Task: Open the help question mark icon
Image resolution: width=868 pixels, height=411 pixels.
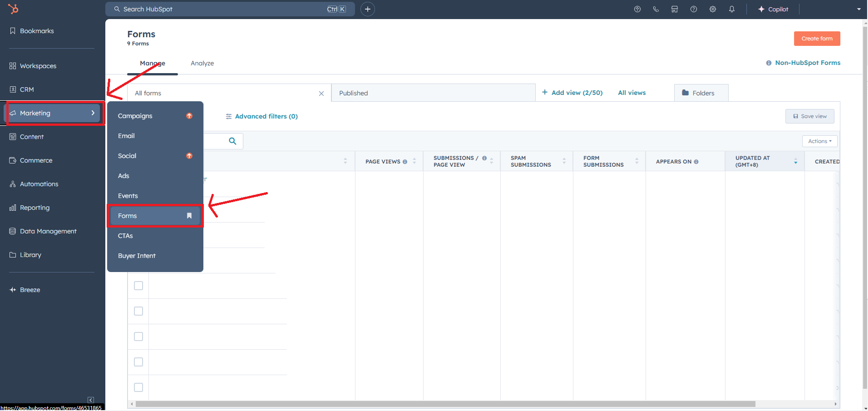Action: 694,9
